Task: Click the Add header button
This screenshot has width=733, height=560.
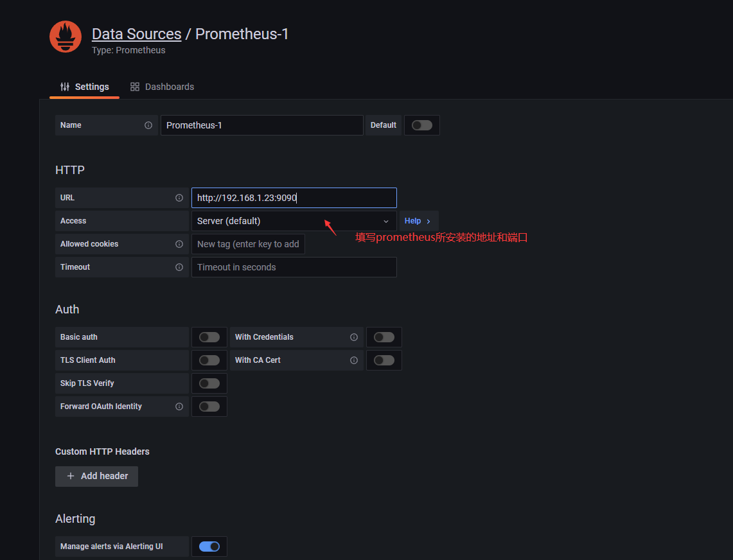Action: pyautogui.click(x=97, y=476)
